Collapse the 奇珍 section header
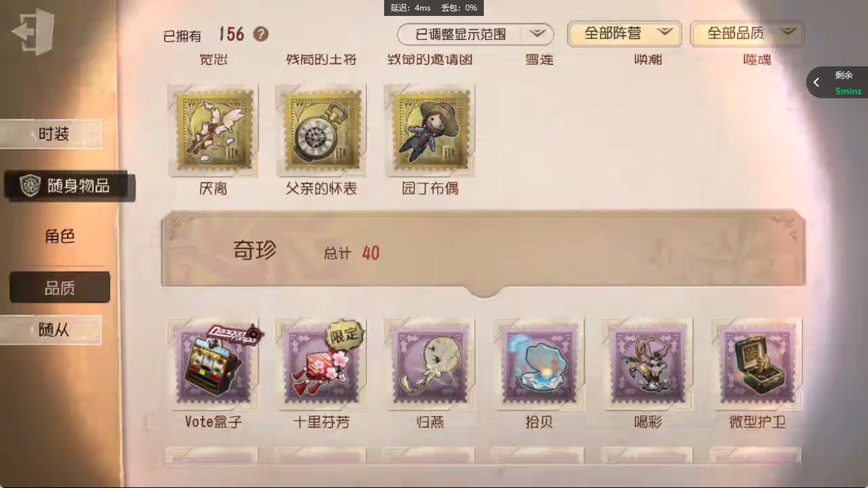 pyautogui.click(x=483, y=252)
